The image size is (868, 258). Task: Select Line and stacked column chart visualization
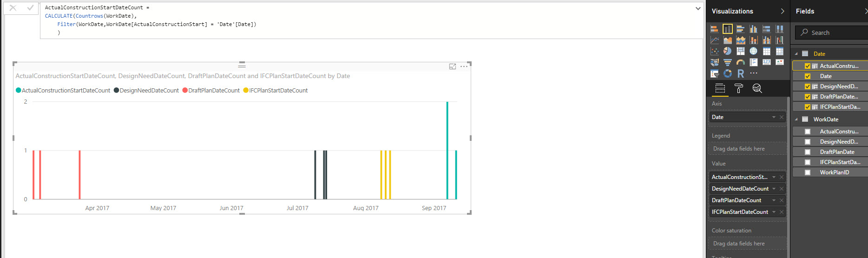click(x=754, y=40)
